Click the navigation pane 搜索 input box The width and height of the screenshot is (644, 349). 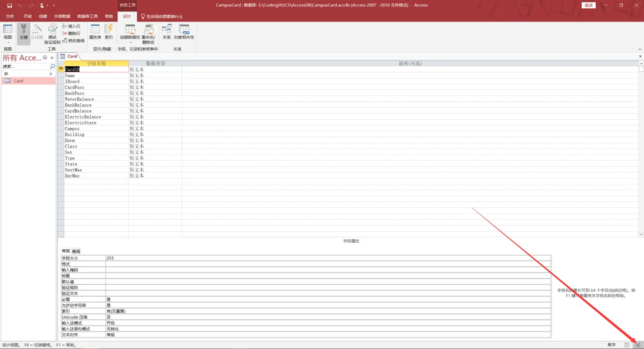click(25, 67)
